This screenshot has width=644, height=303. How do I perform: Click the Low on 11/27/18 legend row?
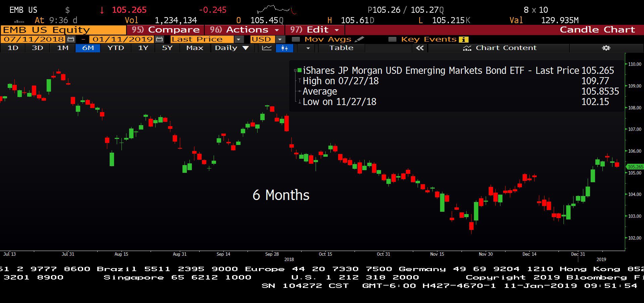[456, 102]
